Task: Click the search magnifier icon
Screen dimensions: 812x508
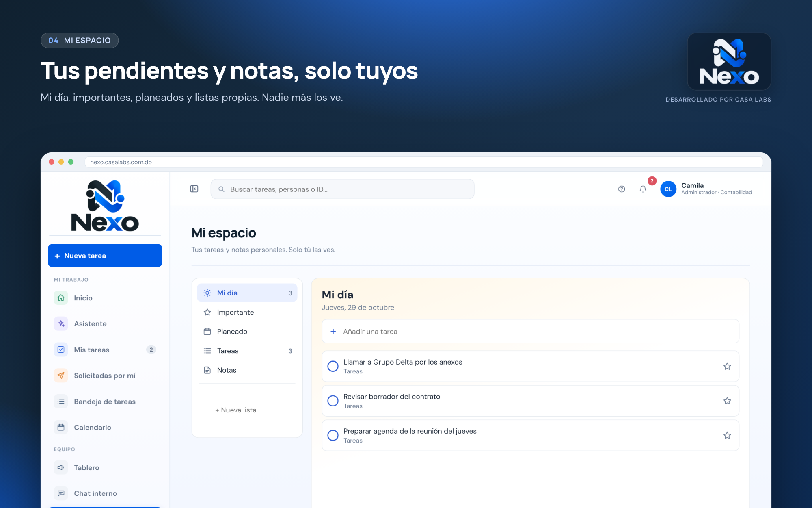Action: 221,189
